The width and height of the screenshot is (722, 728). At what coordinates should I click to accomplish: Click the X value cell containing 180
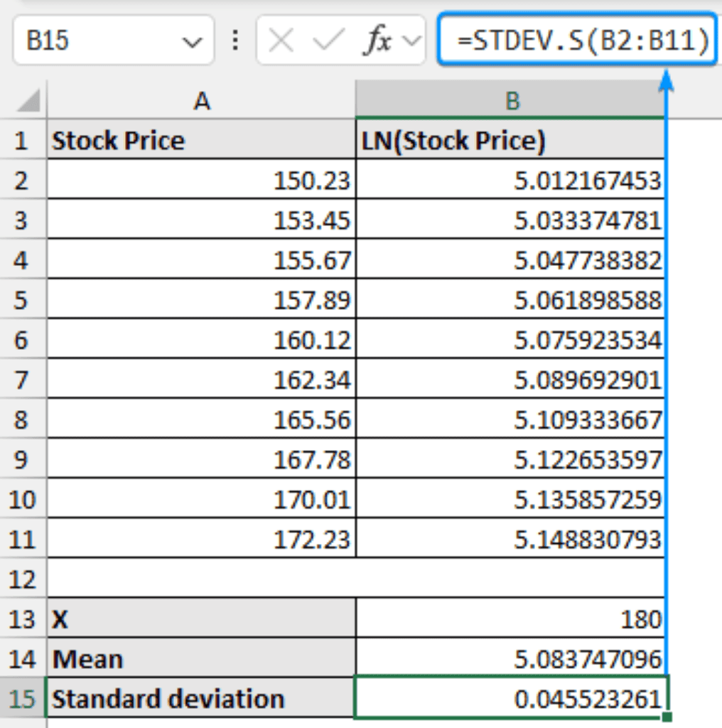(510, 619)
